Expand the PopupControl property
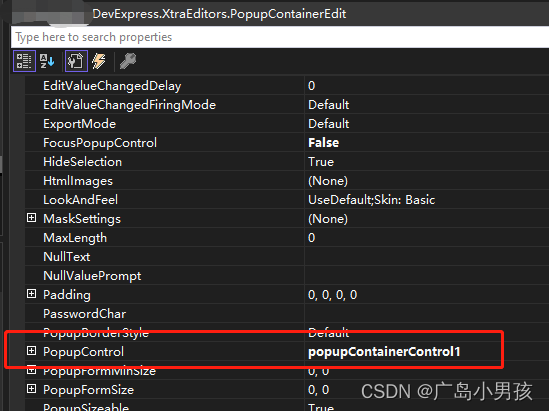 coord(32,351)
